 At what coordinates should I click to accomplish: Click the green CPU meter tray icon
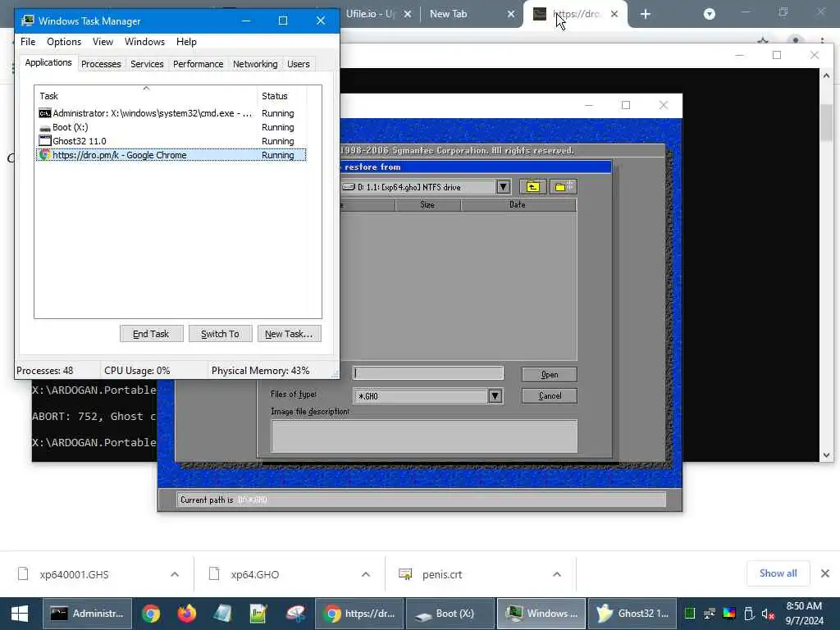tap(690, 614)
